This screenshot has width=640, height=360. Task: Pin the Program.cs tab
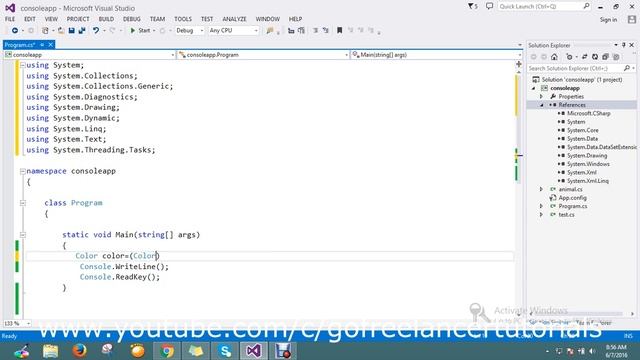click(x=42, y=45)
